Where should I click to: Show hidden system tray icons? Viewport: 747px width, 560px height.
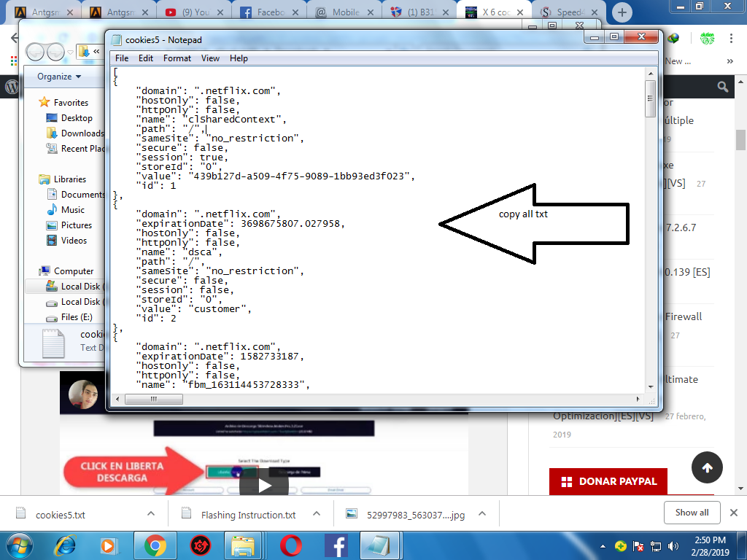(x=603, y=546)
